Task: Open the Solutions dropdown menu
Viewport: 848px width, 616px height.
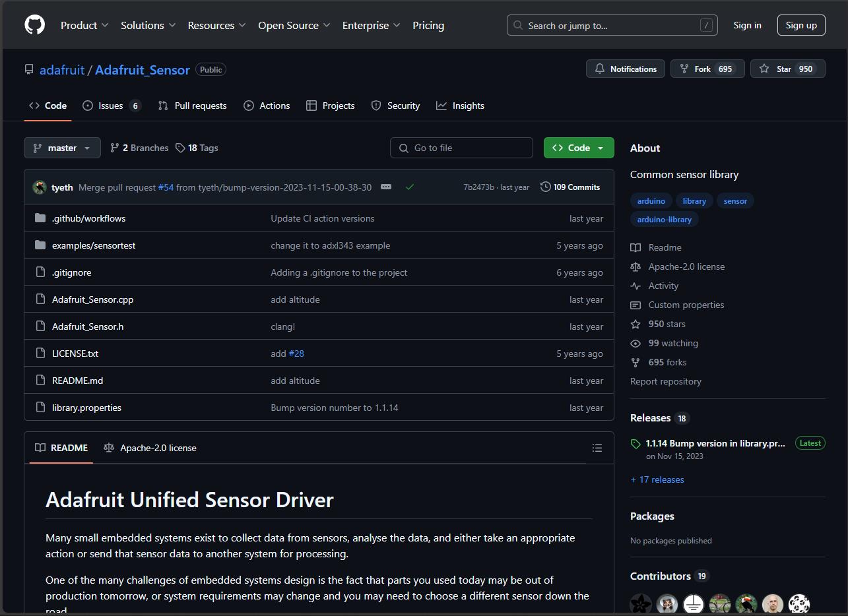Action: pyautogui.click(x=148, y=25)
